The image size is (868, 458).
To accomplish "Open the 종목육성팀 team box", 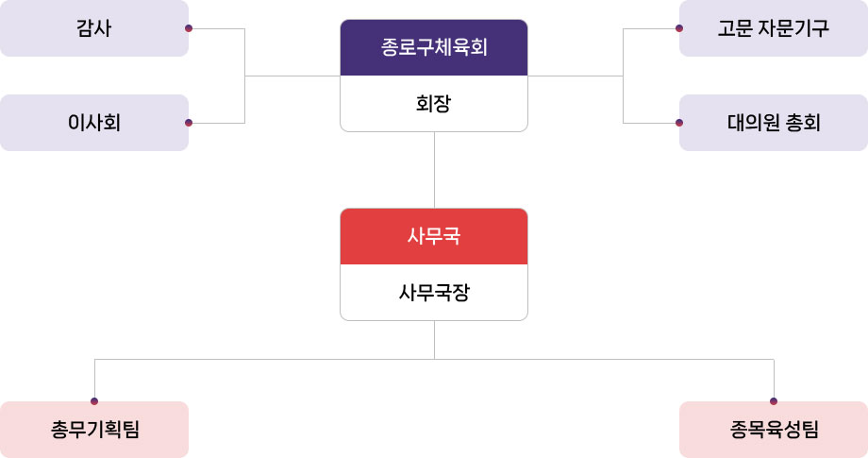I will pos(774,430).
